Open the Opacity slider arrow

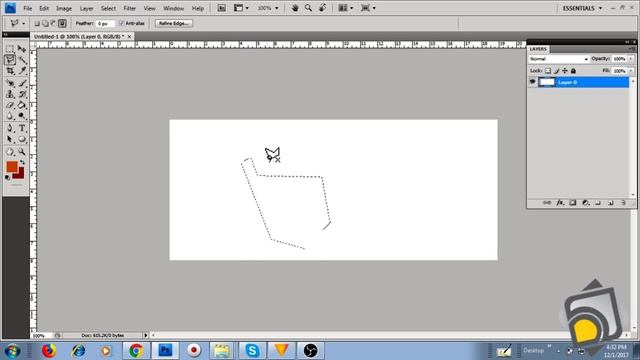click(x=631, y=59)
